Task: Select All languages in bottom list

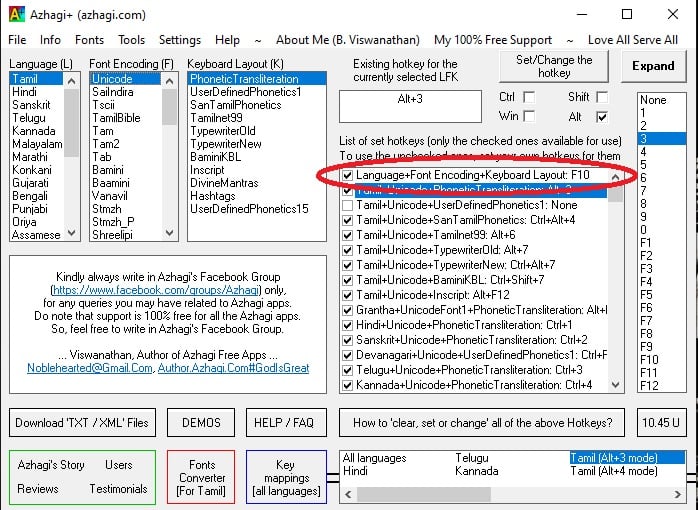Action: 374,458
